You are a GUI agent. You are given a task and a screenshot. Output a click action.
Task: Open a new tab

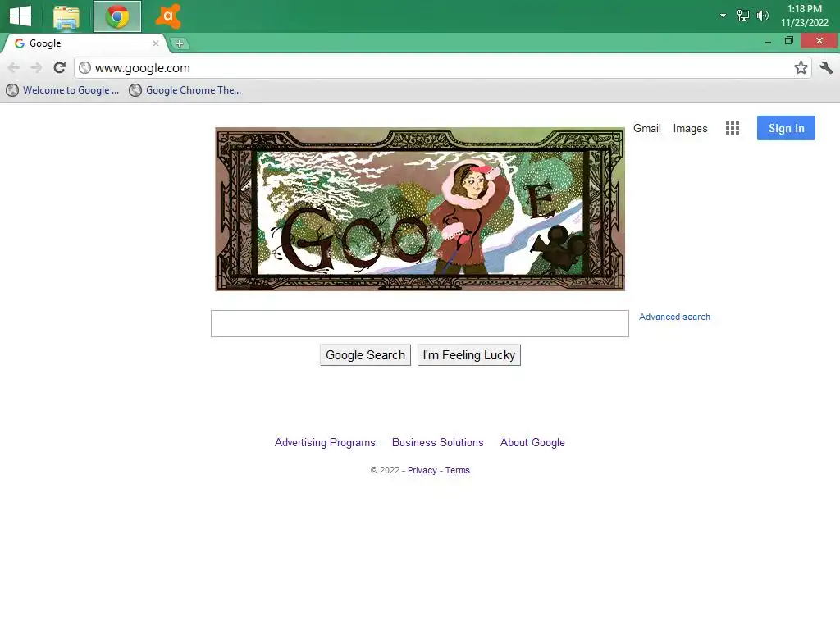pos(180,44)
